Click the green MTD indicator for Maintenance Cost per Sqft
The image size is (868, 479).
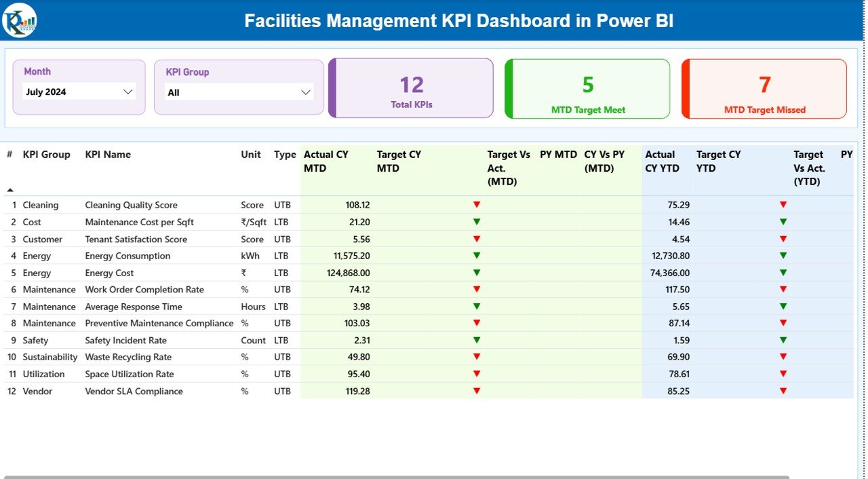(x=477, y=221)
